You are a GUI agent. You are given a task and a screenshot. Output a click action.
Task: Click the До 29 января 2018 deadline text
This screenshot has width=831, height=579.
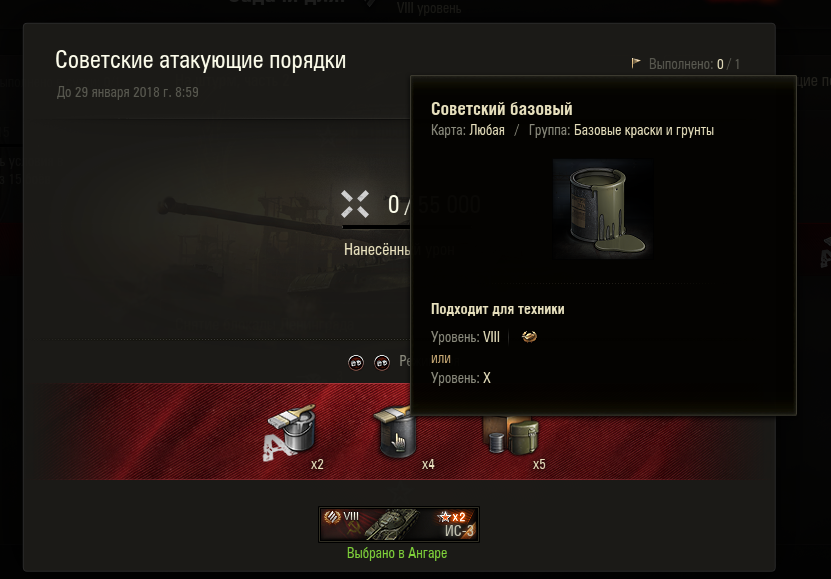[128, 92]
